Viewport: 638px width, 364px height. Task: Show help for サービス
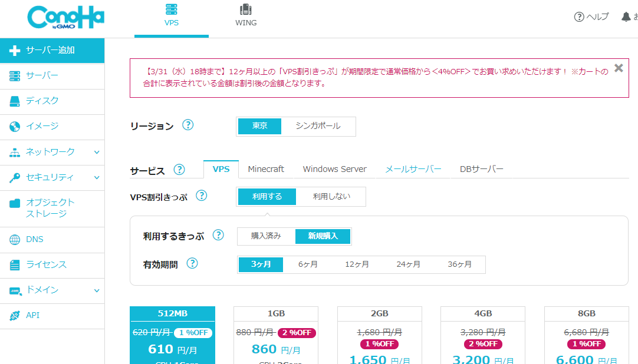point(179,170)
